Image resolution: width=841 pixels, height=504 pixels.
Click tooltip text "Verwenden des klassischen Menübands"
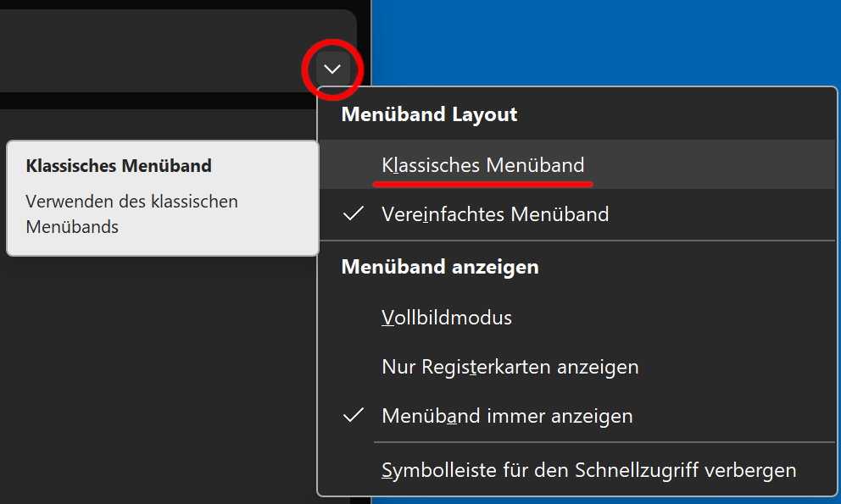[x=131, y=213]
